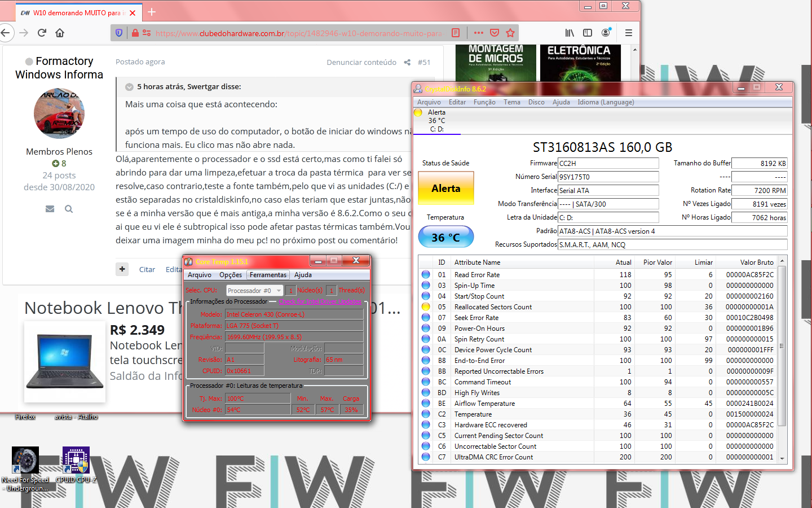This screenshot has width=812, height=508.
Task: Select Read Error Rate row
Action: coord(598,275)
